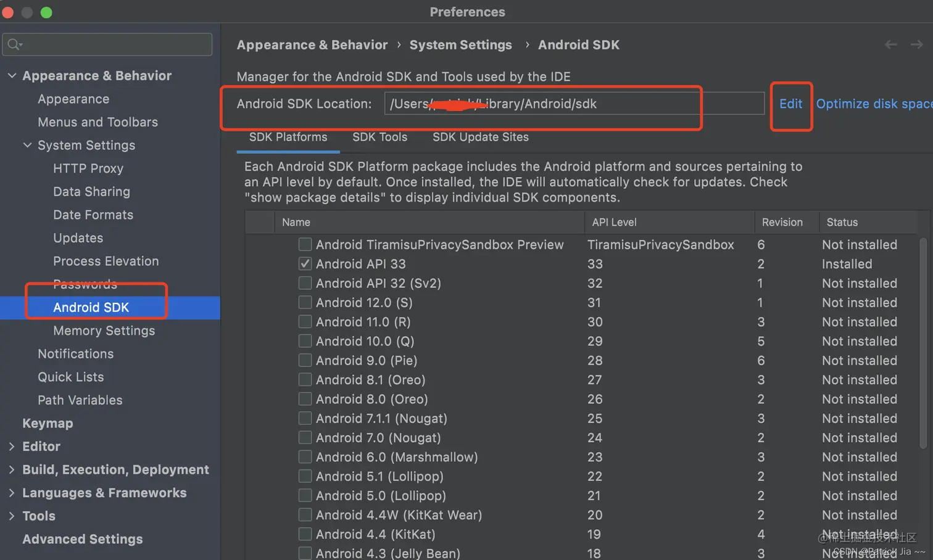Open Updates settings page

click(x=78, y=238)
